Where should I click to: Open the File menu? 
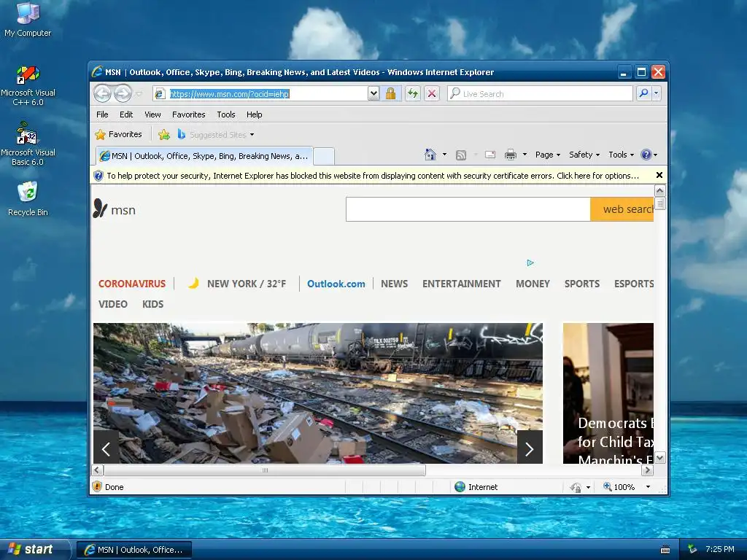[102, 114]
